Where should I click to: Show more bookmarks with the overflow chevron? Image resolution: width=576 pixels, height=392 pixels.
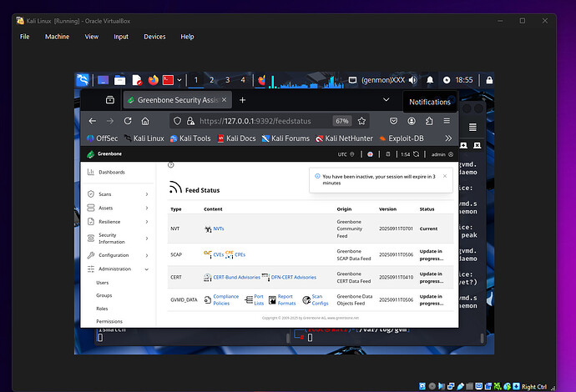coord(448,138)
